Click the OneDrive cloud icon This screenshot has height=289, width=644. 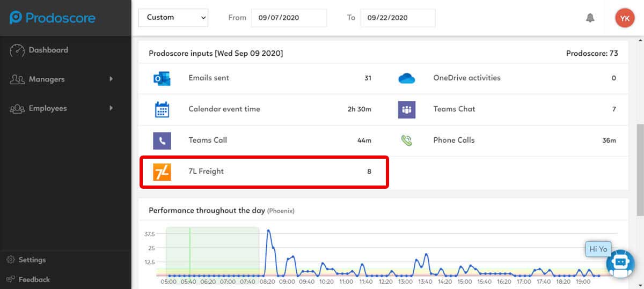coord(407,78)
